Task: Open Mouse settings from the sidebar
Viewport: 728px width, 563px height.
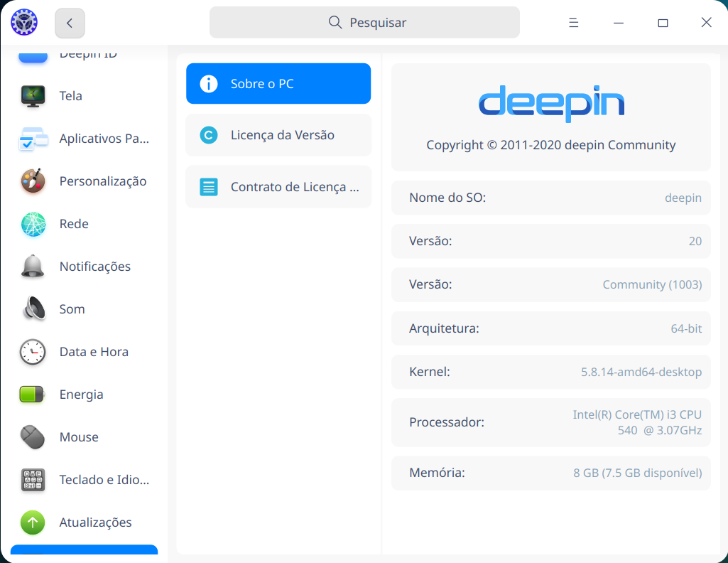Action: click(78, 436)
